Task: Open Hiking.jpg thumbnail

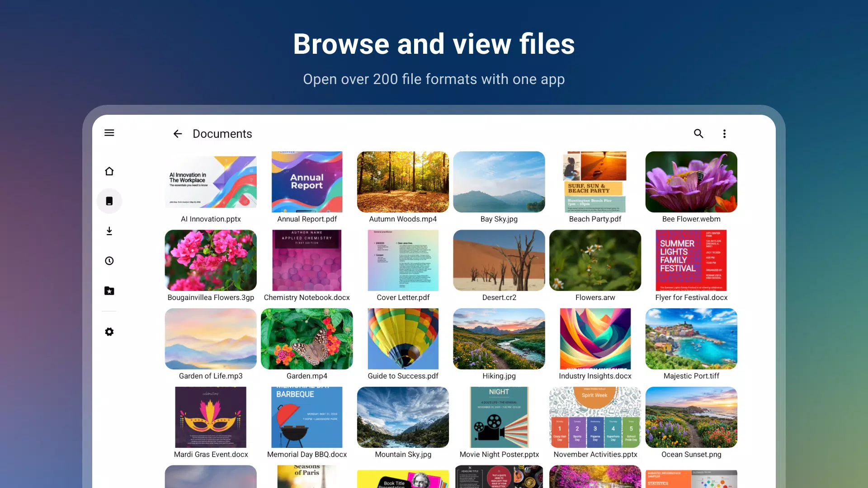Action: click(x=499, y=339)
